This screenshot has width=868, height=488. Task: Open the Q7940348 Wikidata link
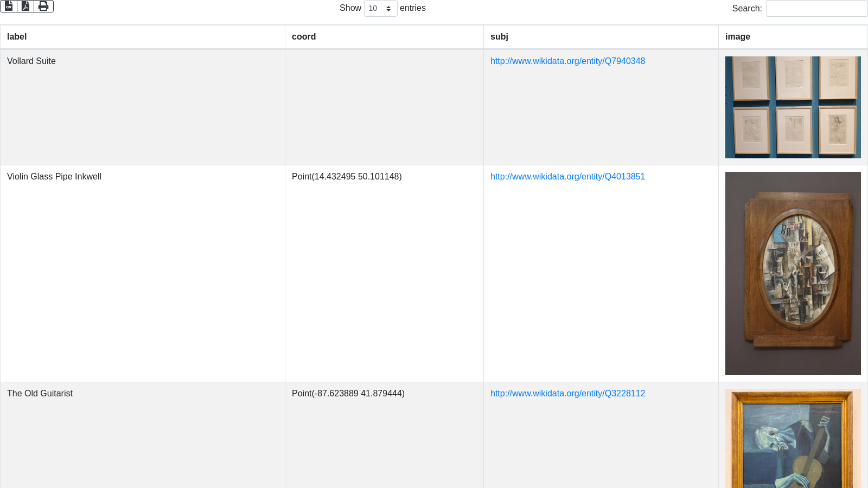[567, 61]
